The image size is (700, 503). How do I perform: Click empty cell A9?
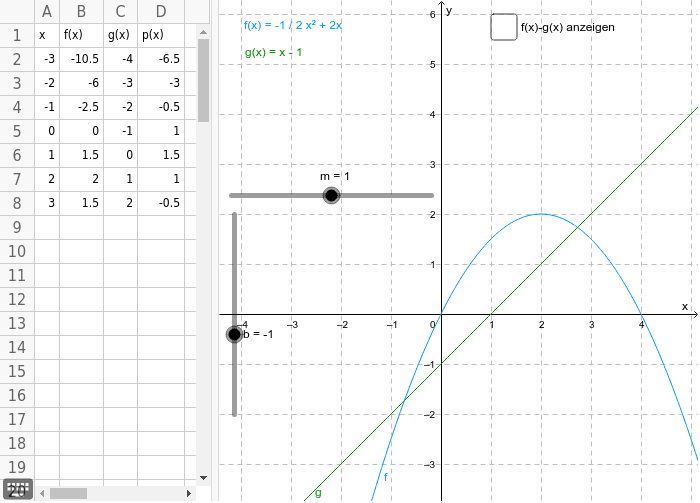(47, 227)
